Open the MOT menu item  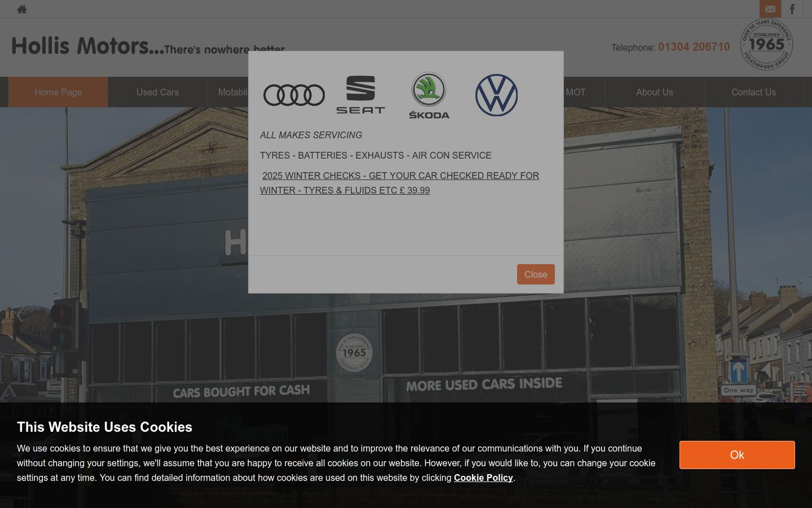(x=576, y=92)
